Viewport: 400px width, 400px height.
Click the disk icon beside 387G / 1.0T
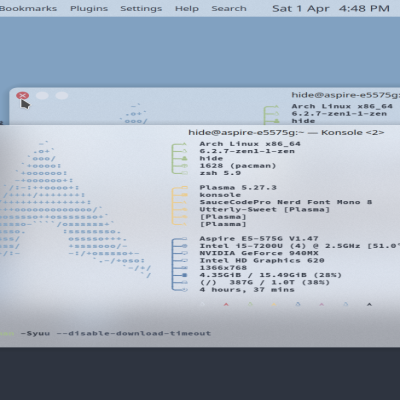(184, 283)
